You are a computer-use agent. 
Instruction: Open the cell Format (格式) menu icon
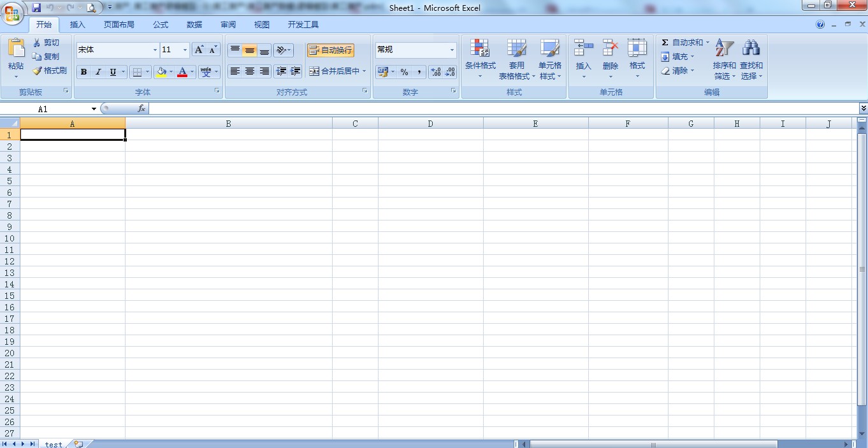pyautogui.click(x=637, y=48)
